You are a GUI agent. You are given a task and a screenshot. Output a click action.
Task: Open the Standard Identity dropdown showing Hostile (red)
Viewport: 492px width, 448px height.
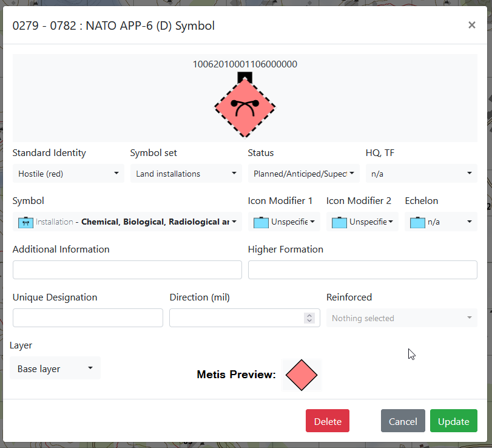68,173
